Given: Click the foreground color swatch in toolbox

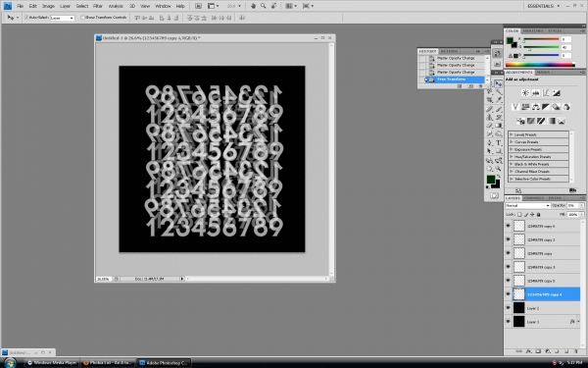Looking at the screenshot, I should click(x=491, y=180).
